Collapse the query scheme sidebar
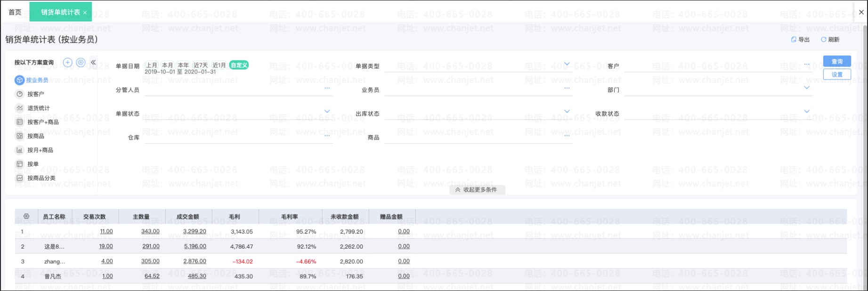This screenshot has width=868, height=291. 93,63
